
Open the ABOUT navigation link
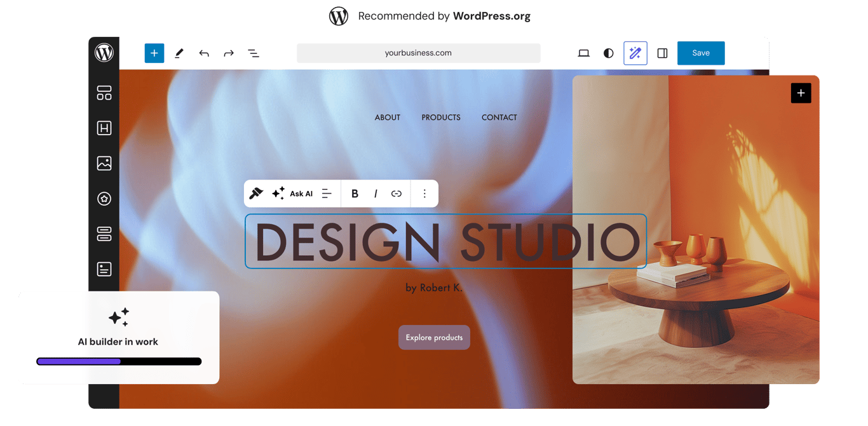pos(388,117)
